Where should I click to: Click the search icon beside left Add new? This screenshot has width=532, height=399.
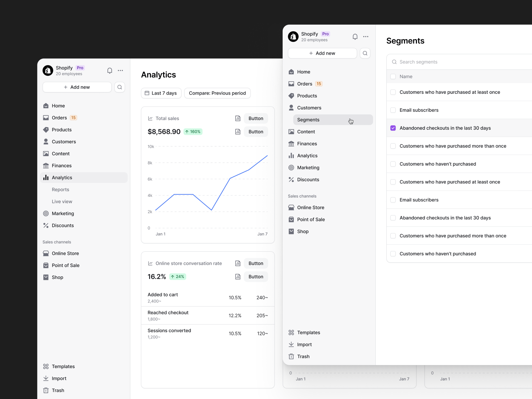[120, 87]
